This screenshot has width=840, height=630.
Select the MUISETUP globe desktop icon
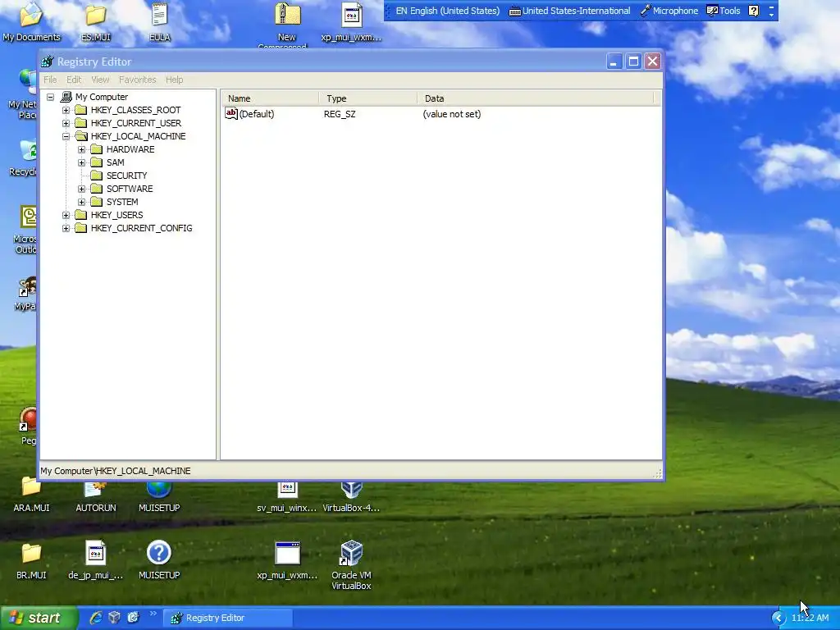tap(159, 495)
